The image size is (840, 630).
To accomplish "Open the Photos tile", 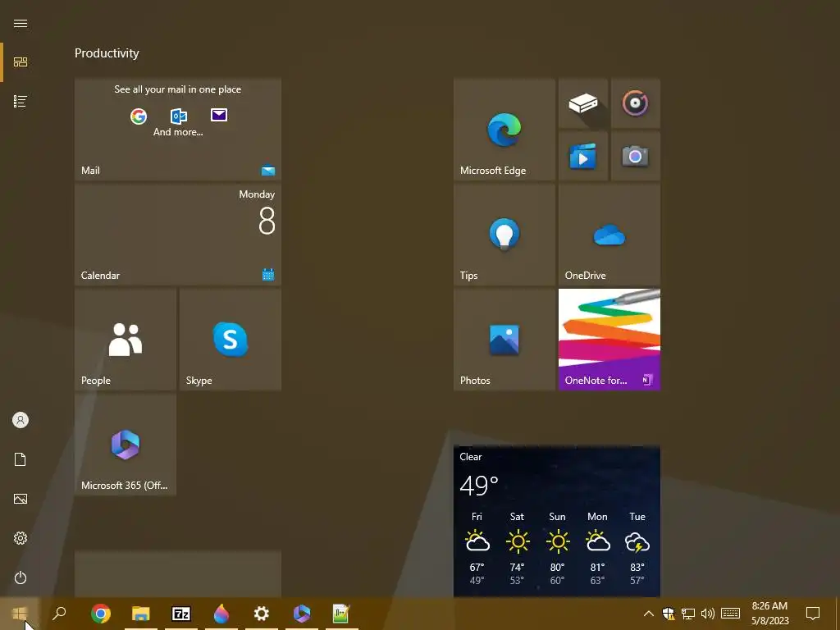I will click(504, 340).
